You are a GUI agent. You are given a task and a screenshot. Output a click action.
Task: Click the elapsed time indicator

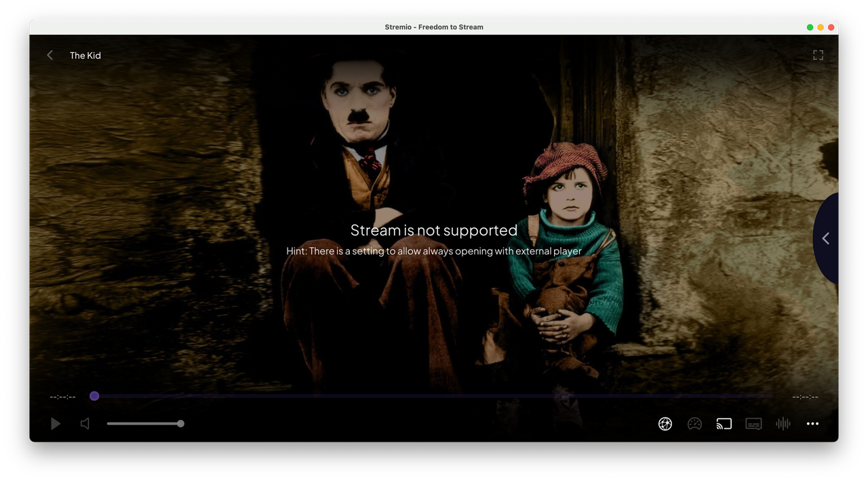click(x=62, y=397)
